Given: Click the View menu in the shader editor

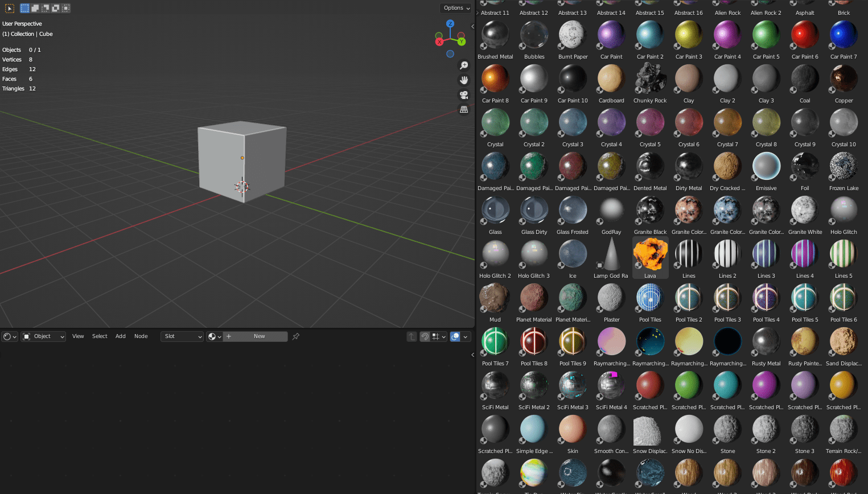Looking at the screenshot, I should [x=78, y=336].
